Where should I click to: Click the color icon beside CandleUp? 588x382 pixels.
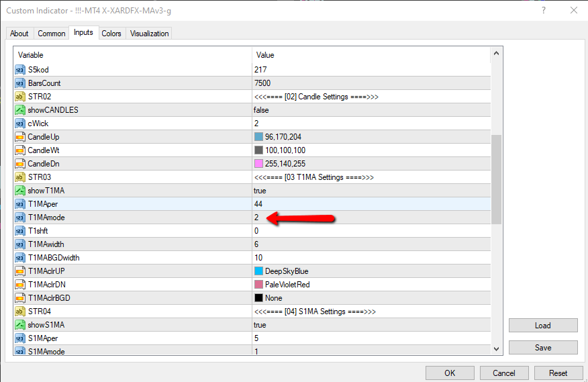pyautogui.click(x=20, y=137)
